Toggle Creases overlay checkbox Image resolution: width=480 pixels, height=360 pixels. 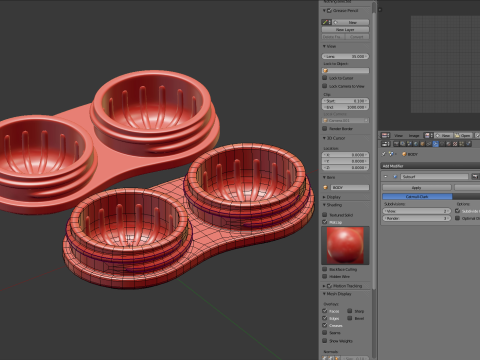[x=325, y=325]
